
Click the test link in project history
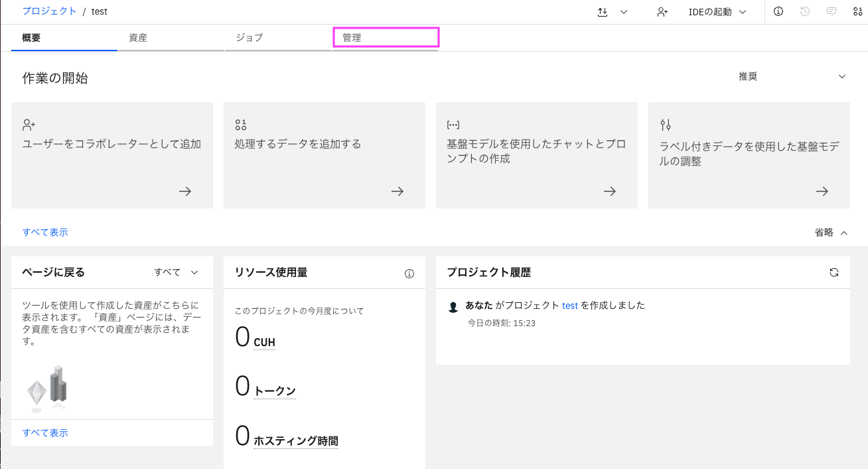pyautogui.click(x=570, y=306)
